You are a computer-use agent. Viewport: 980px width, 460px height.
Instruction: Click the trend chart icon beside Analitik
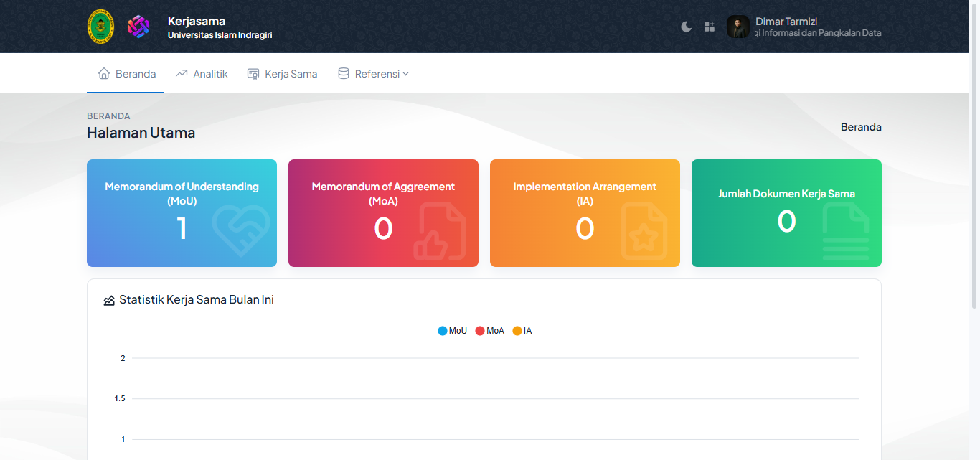click(x=182, y=74)
